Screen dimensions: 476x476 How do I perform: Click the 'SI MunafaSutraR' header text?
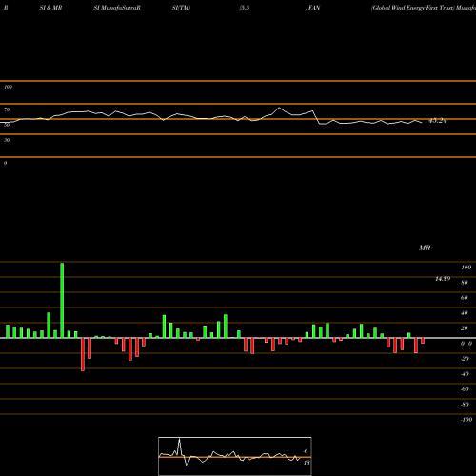pyautogui.click(x=117, y=8)
